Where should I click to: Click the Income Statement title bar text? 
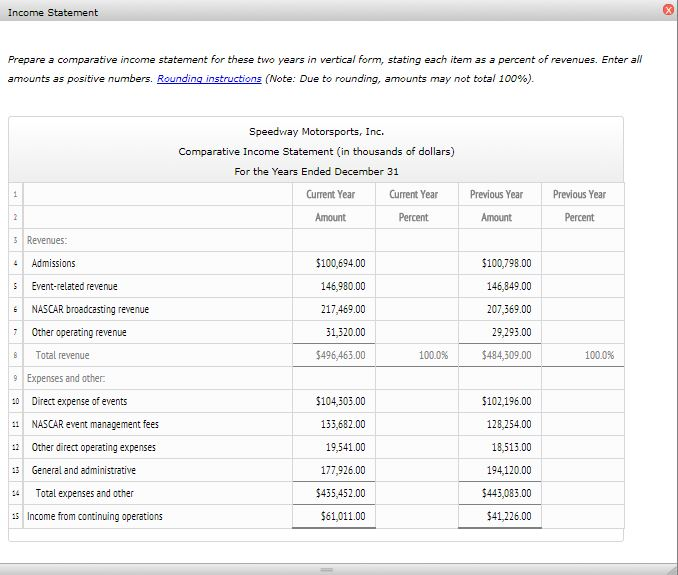[53, 13]
